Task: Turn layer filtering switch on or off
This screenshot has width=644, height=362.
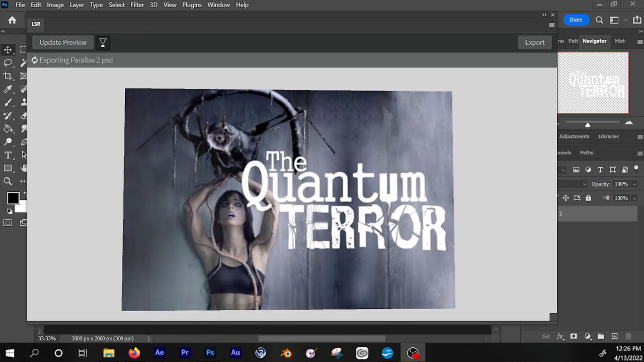Action: (636, 168)
